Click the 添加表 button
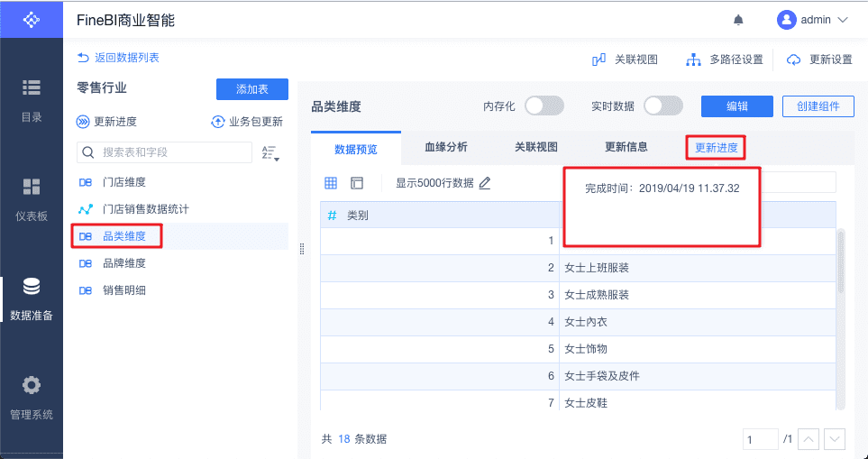Screen dimensions: 868x459 pyautogui.click(x=251, y=89)
